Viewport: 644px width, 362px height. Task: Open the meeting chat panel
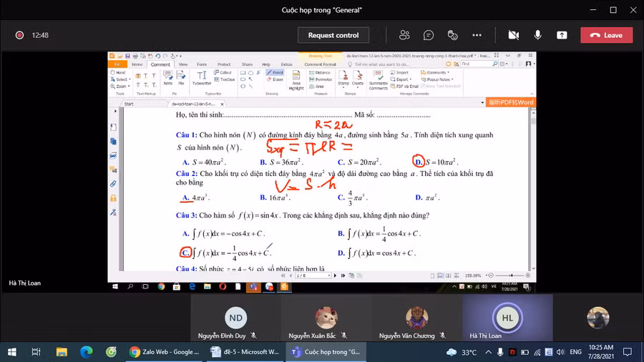click(x=429, y=35)
